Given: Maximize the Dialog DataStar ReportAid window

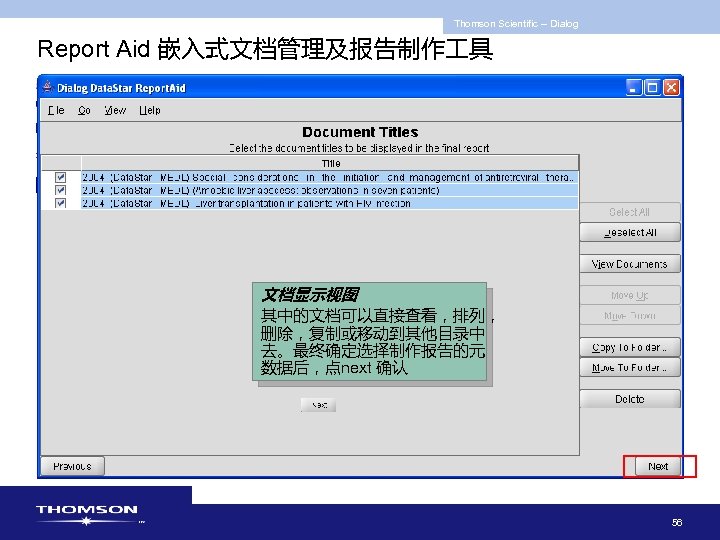Looking at the screenshot, I should click(652, 87).
